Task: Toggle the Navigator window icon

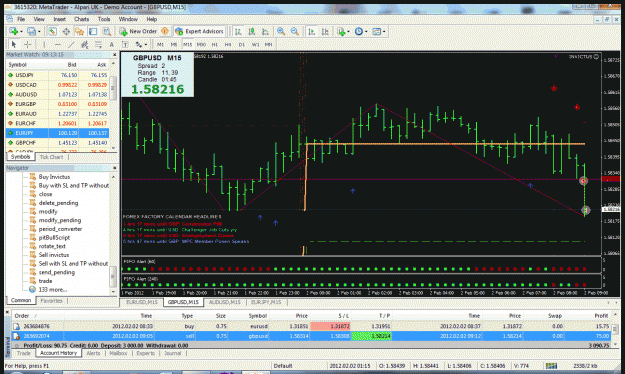Action: [79, 31]
